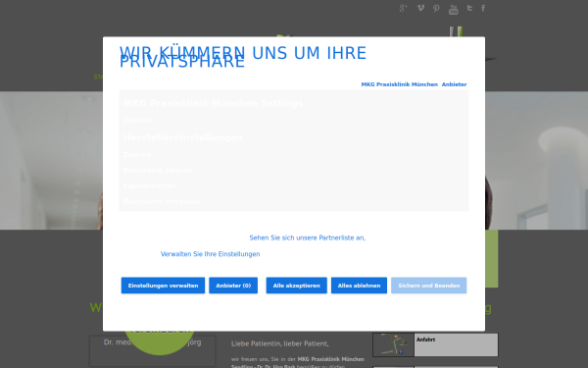Open the 'Sehen Sie sich unsere Partnerliste an' link
Viewport: 588px width, 368px height.
click(x=308, y=237)
